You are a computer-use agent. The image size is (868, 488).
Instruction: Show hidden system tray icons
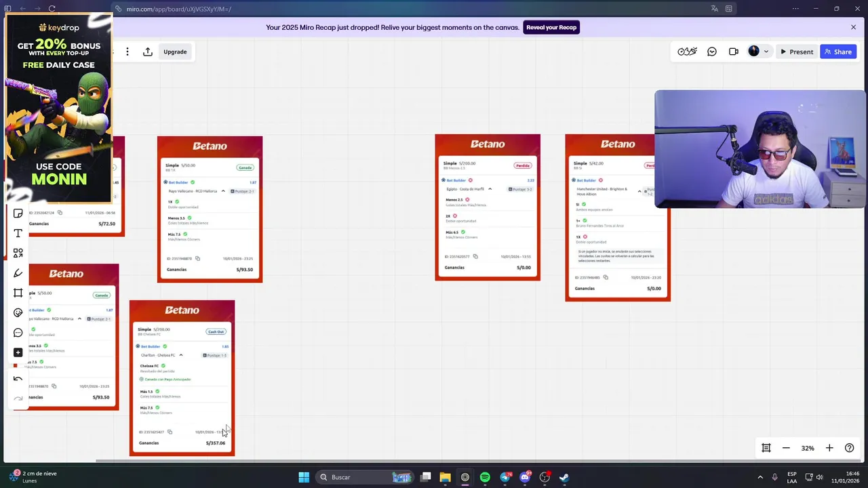pyautogui.click(x=760, y=477)
